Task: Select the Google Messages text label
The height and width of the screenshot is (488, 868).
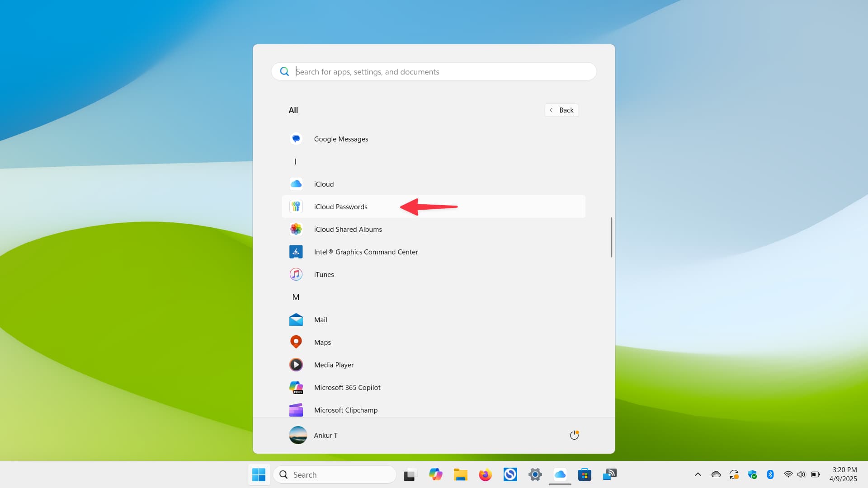Action: click(341, 139)
